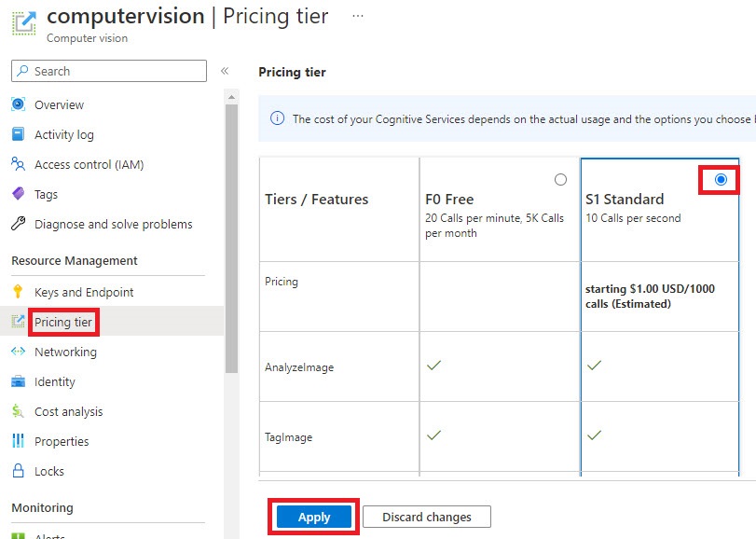The height and width of the screenshot is (539, 756).
Task: Open Tags section
Action: [47, 194]
